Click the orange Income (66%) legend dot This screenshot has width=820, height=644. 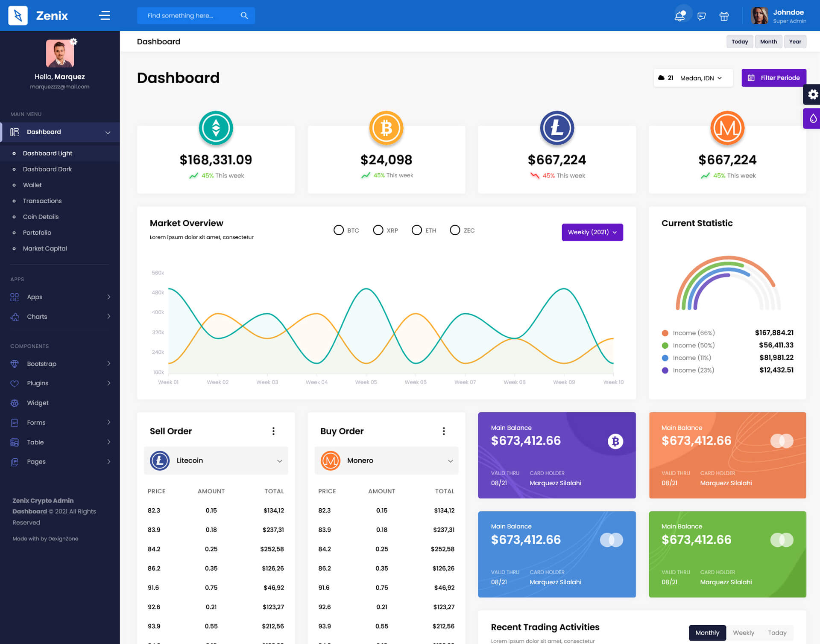click(x=665, y=333)
